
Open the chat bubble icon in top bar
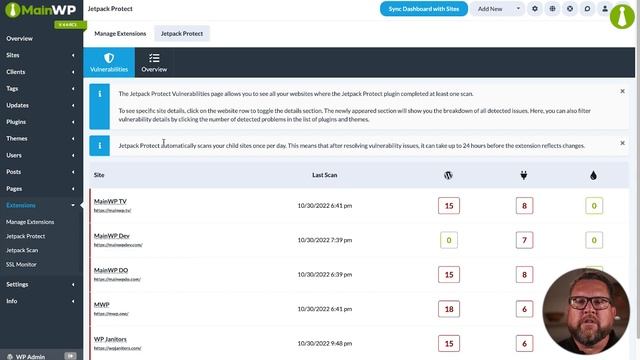(587, 9)
